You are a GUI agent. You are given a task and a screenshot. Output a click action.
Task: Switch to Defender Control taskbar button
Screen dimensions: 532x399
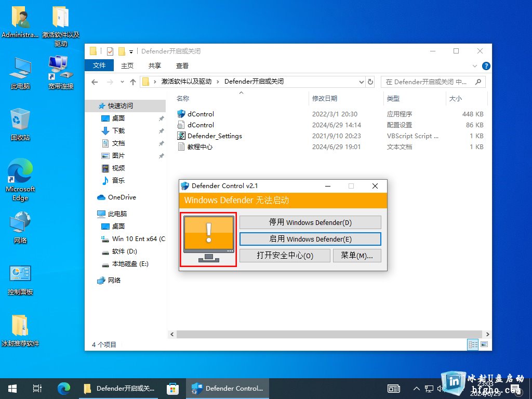point(228,389)
